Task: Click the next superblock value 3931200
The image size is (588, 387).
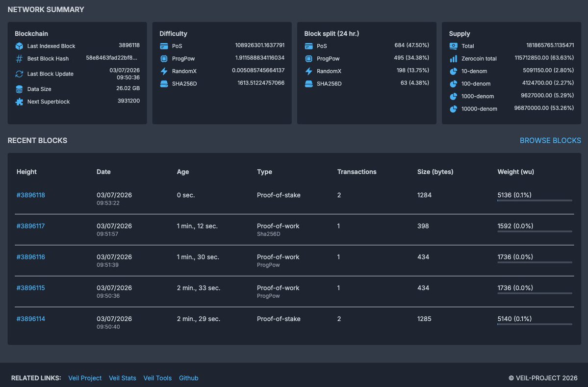Action: click(x=128, y=101)
